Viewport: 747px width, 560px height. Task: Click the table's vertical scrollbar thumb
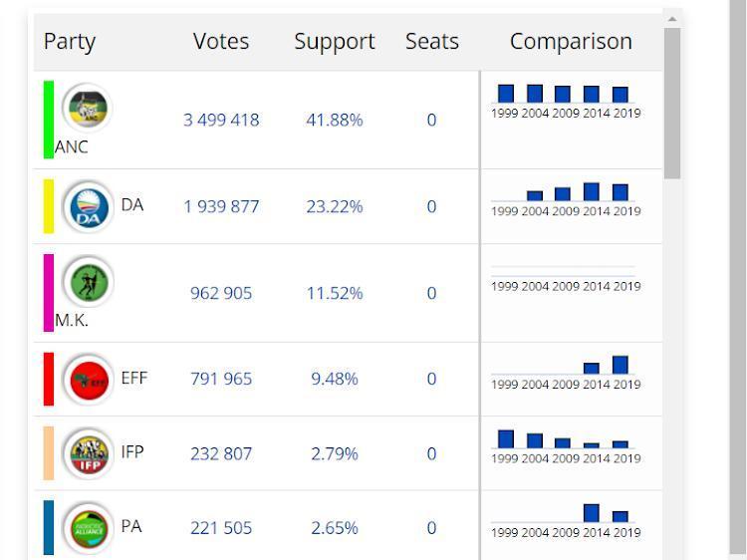672,102
